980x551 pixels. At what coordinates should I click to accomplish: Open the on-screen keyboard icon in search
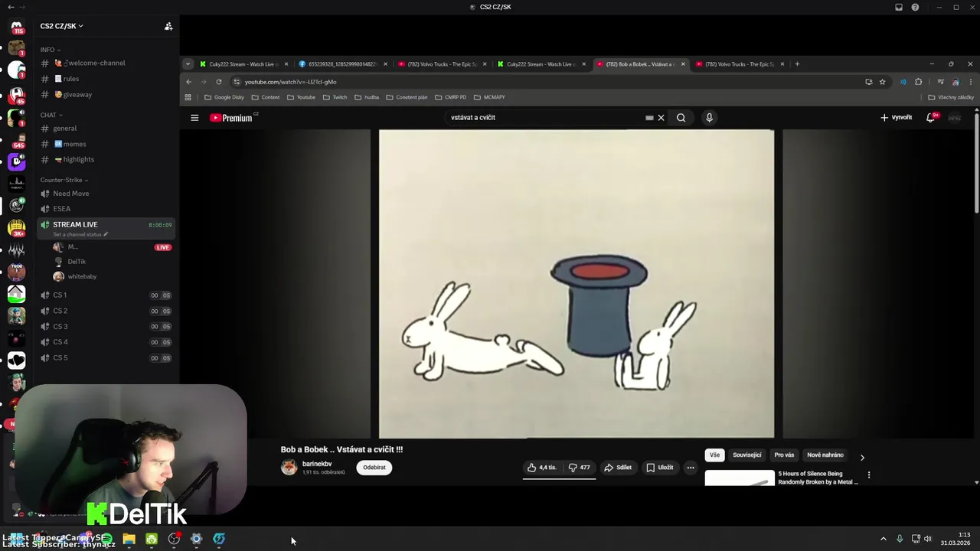[649, 118]
